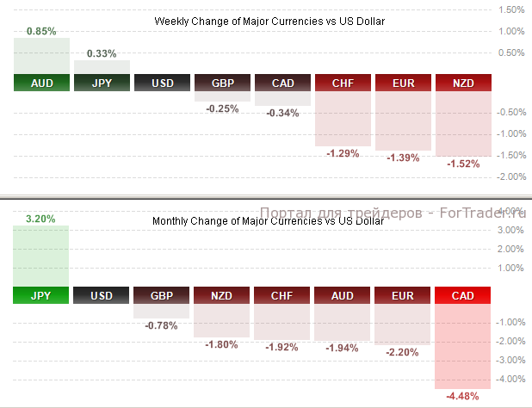Click the -0.78% GBP monthly value label

point(162,325)
